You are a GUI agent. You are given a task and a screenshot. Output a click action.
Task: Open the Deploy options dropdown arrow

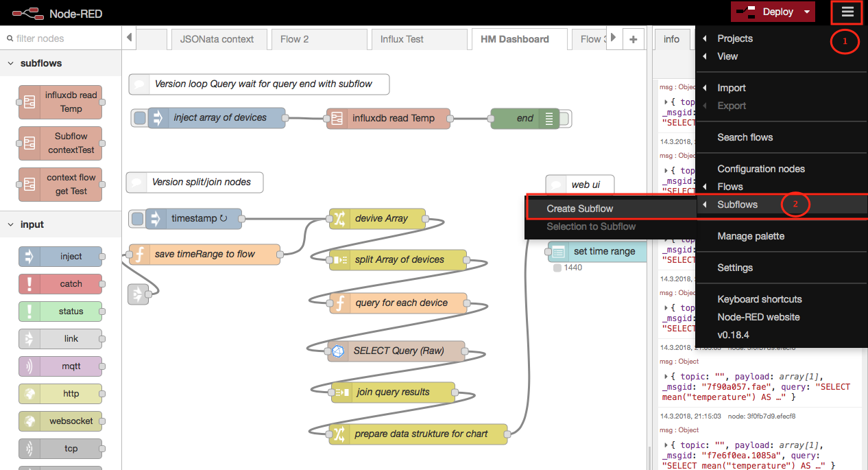[x=807, y=12]
